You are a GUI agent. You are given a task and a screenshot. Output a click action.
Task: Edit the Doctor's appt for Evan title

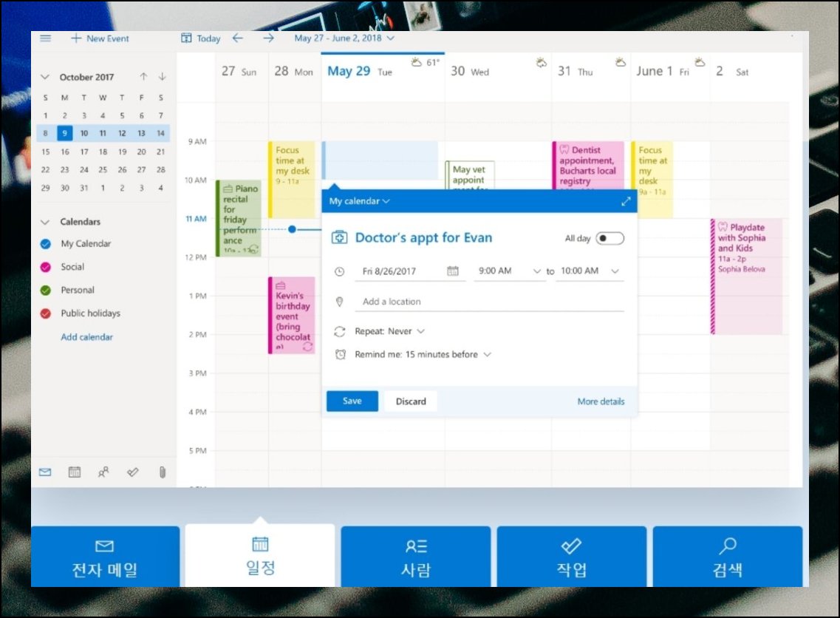(x=423, y=237)
